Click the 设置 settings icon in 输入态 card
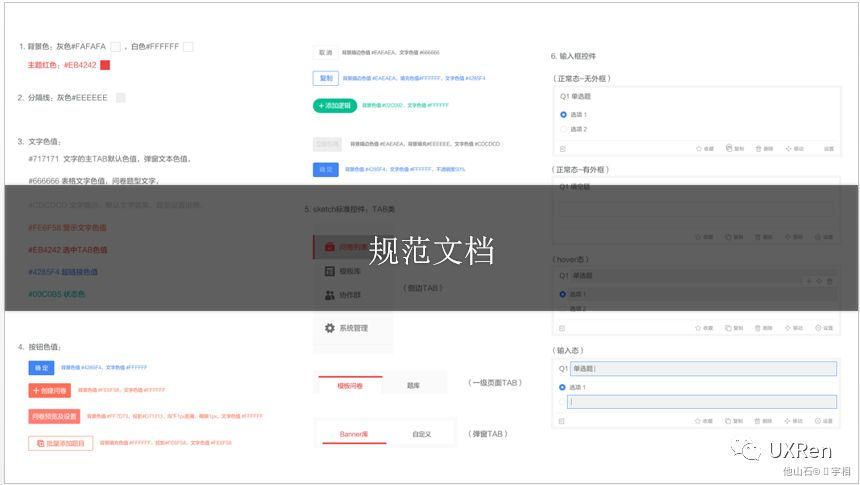Image resolution: width=860 pixels, height=485 pixels. 818,421
